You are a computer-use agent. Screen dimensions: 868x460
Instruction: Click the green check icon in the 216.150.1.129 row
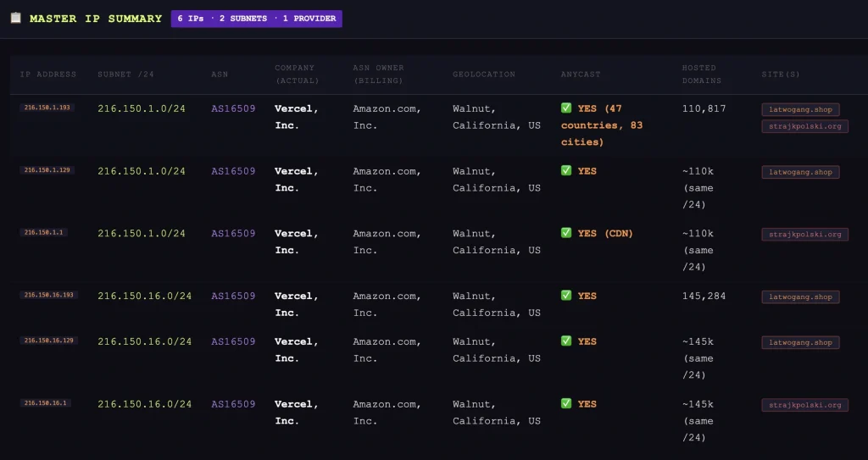(x=565, y=170)
